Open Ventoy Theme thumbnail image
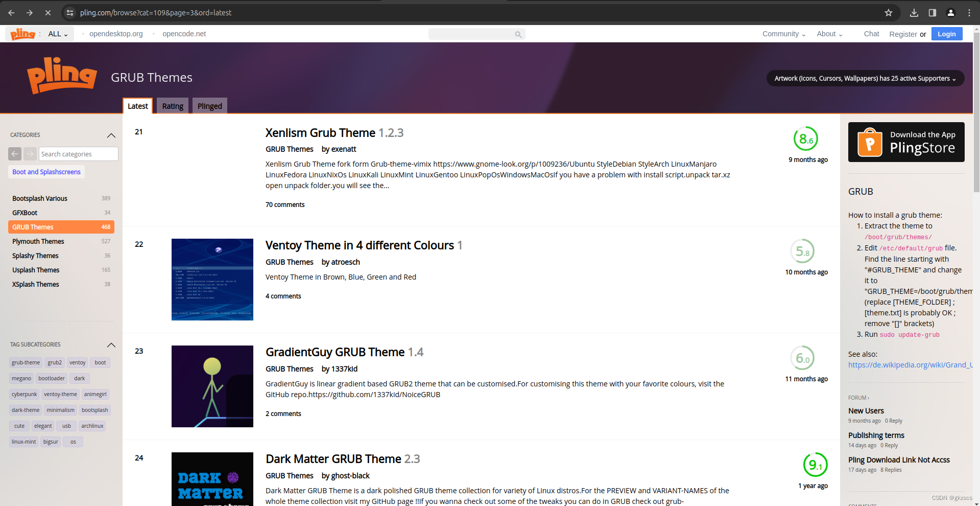The height and width of the screenshot is (506, 980). [212, 280]
